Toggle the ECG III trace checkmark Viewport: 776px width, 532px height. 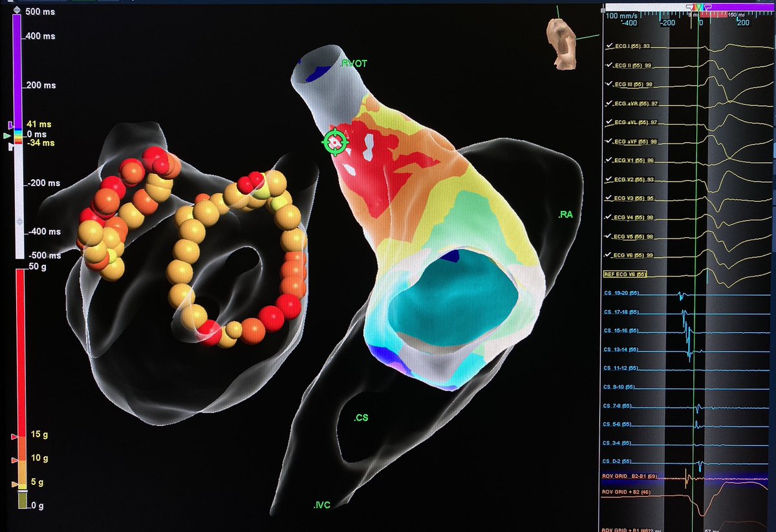(608, 85)
